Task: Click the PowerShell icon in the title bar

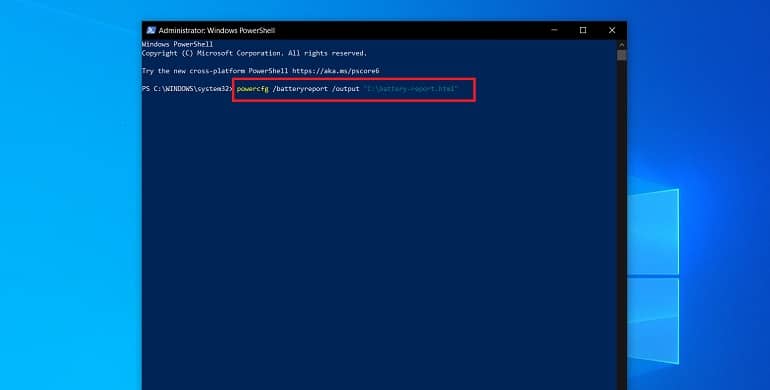Action: point(151,30)
